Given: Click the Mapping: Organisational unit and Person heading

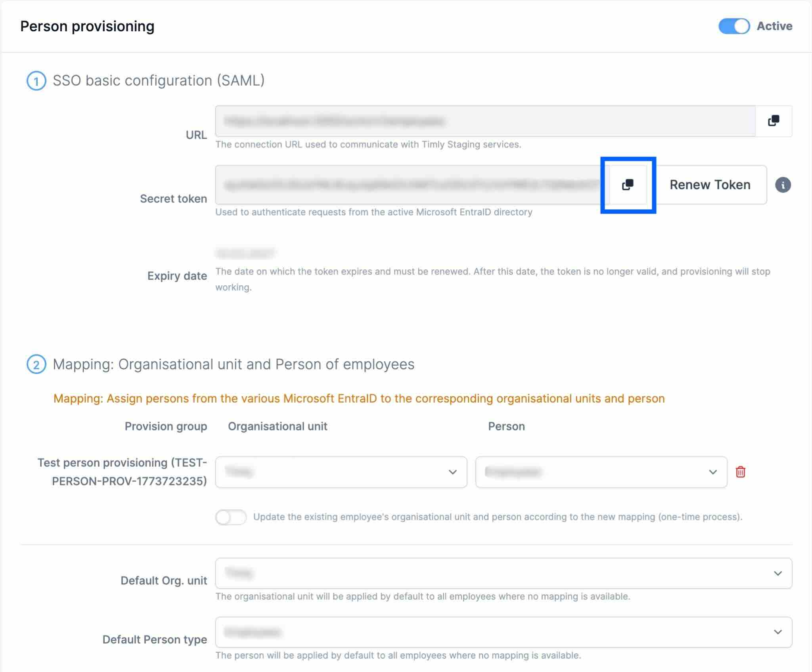Looking at the screenshot, I should [x=233, y=365].
